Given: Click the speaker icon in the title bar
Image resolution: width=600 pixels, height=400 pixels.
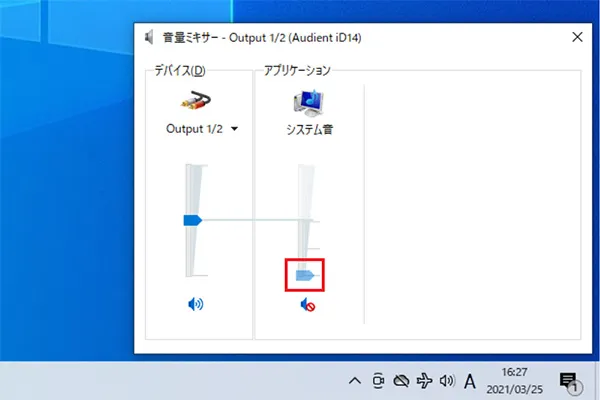Looking at the screenshot, I should pyautogui.click(x=150, y=38).
